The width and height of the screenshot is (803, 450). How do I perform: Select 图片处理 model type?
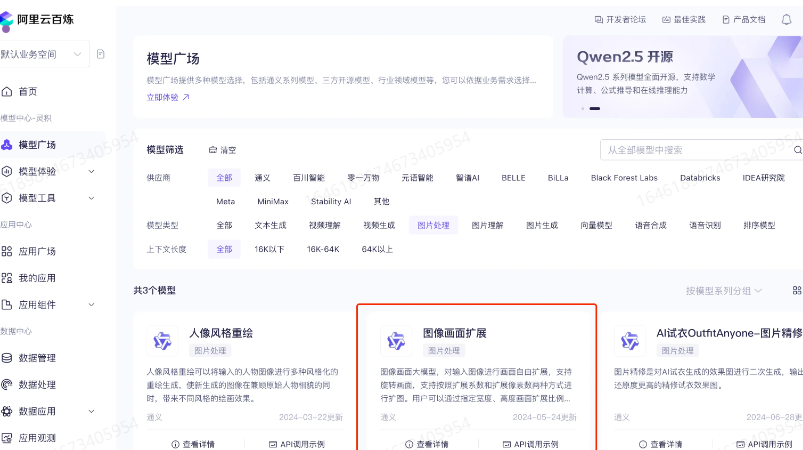point(433,225)
